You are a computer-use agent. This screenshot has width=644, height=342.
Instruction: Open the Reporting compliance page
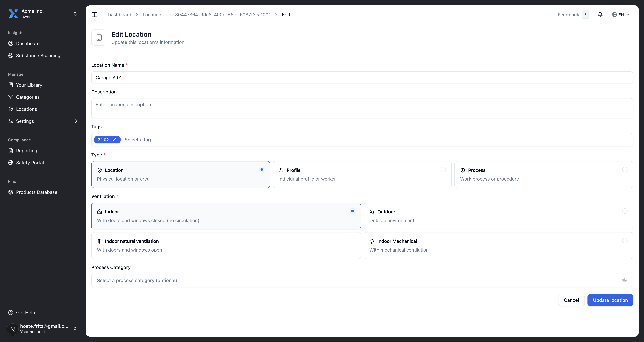pos(26,151)
